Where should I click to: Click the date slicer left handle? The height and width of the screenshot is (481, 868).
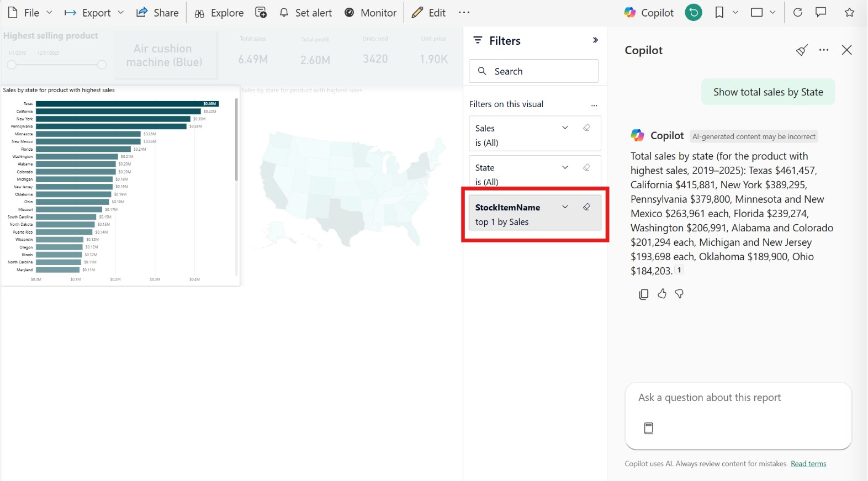click(x=12, y=65)
